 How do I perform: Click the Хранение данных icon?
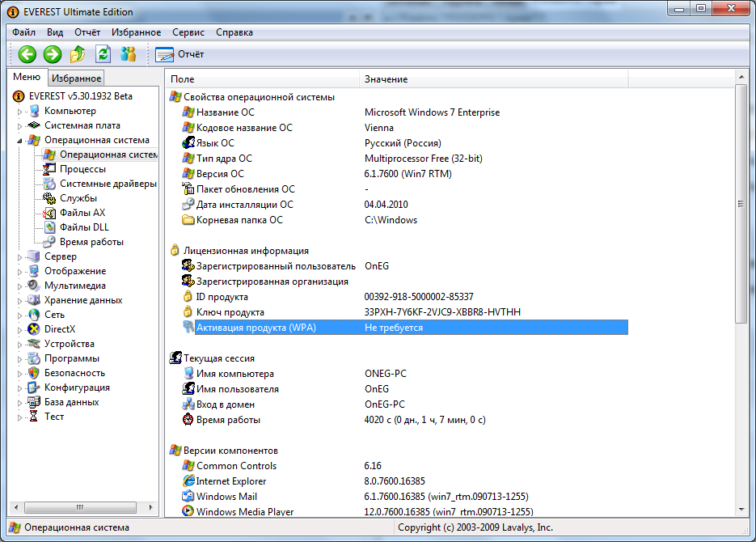pos(34,300)
